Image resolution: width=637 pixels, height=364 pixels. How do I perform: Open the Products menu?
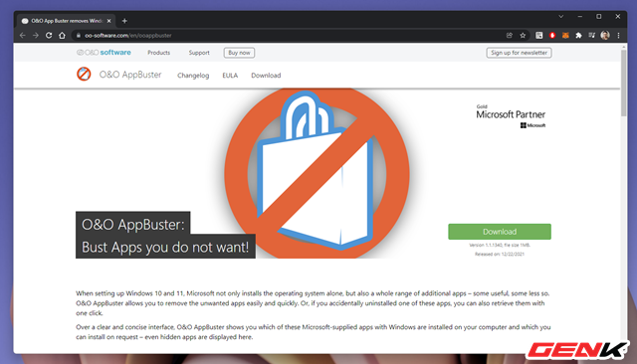(159, 53)
